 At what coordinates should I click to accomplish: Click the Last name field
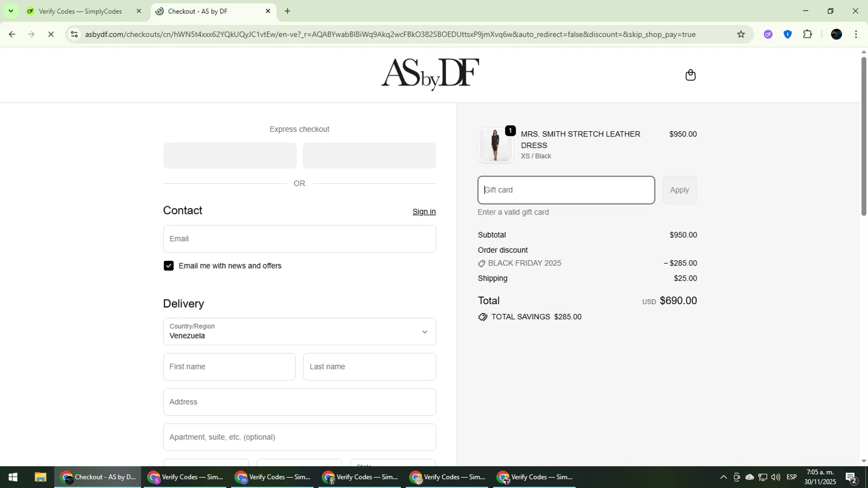[x=369, y=367]
